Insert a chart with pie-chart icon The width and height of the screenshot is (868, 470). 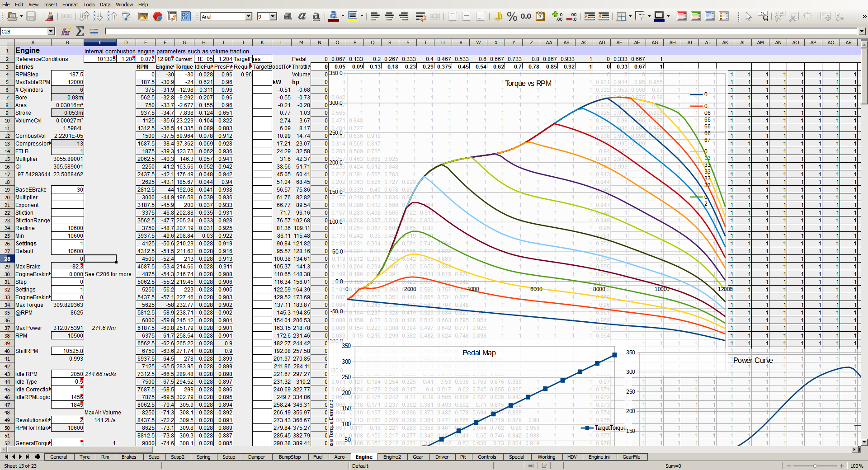click(157, 17)
